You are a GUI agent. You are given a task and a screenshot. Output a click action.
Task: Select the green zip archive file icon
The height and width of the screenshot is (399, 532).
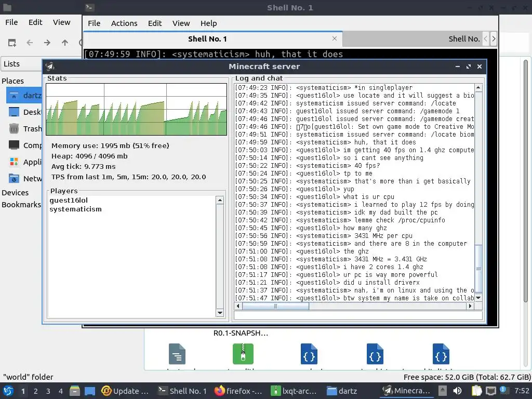(243, 354)
